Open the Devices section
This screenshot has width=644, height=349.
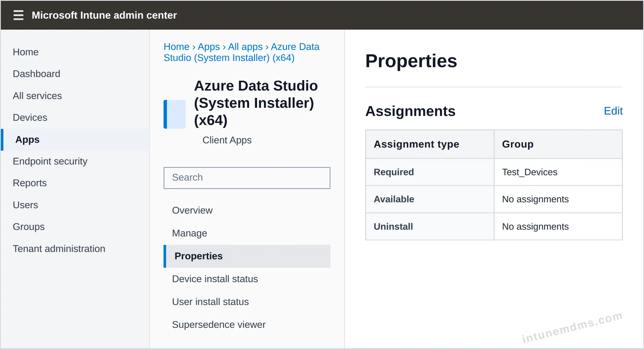click(x=30, y=117)
